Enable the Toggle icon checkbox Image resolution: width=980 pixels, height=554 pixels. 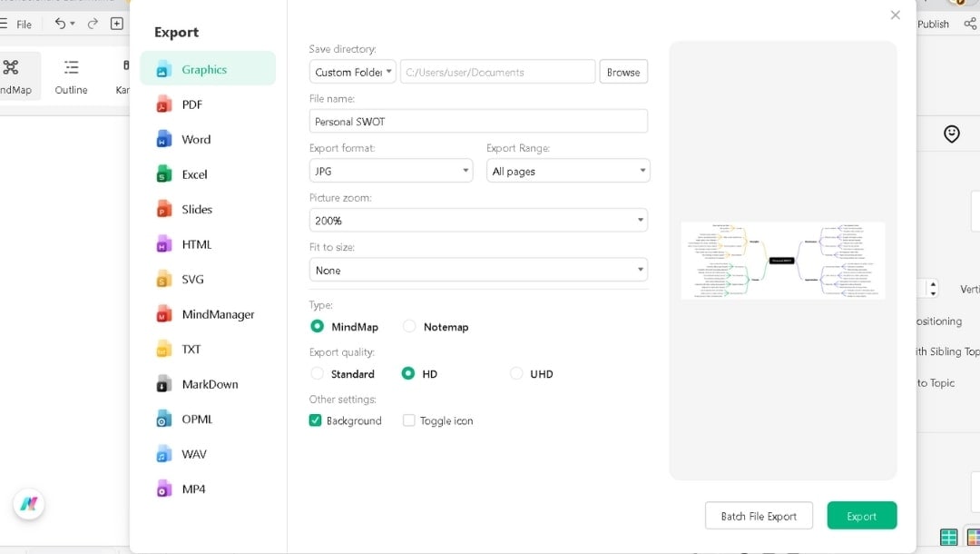409,420
